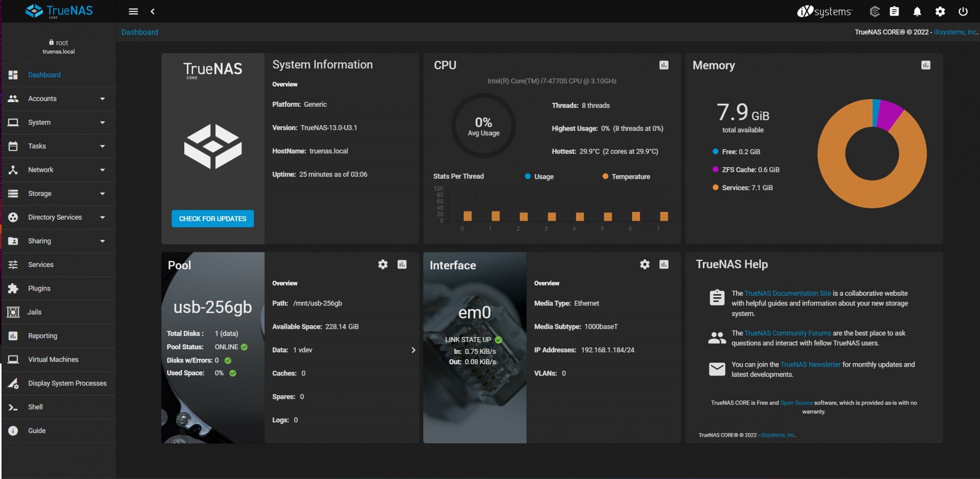Click the CHECK FOR UPDATES button
Screen dimensions: 980x479
(212, 219)
